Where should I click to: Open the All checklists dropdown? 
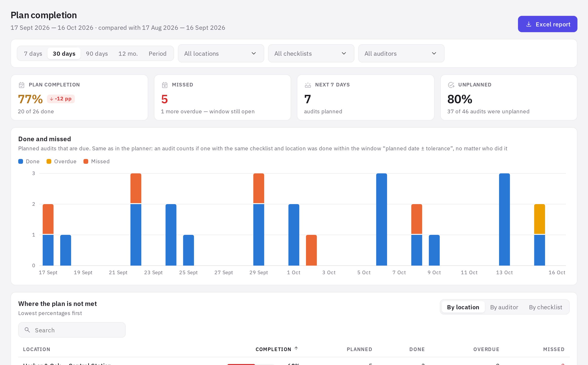tap(311, 53)
